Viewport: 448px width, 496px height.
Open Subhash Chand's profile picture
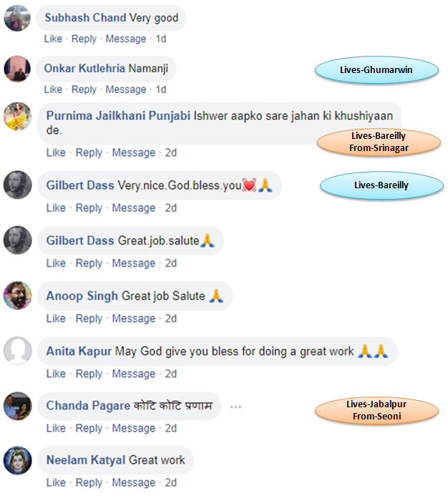point(17,18)
